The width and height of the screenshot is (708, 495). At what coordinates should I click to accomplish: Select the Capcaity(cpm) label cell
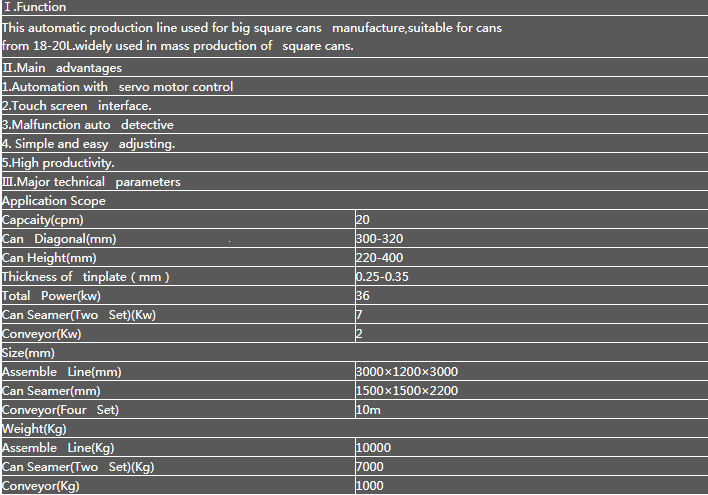click(x=178, y=219)
